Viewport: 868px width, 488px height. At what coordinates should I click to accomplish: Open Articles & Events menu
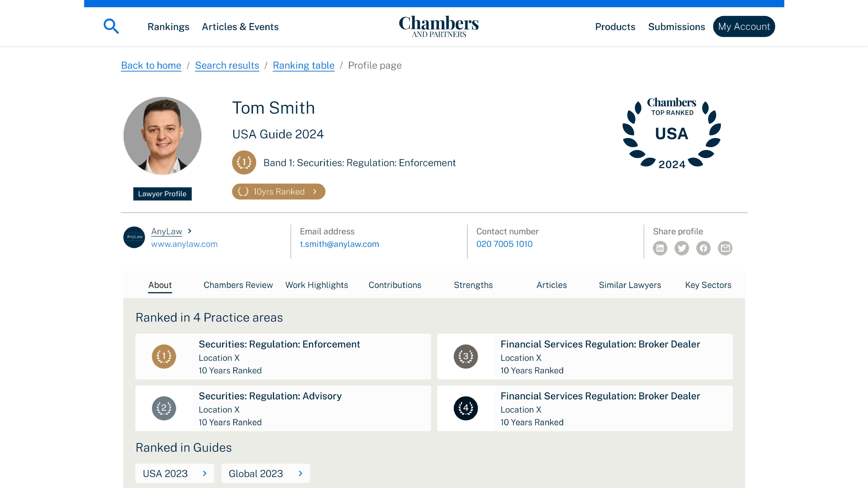tap(240, 27)
